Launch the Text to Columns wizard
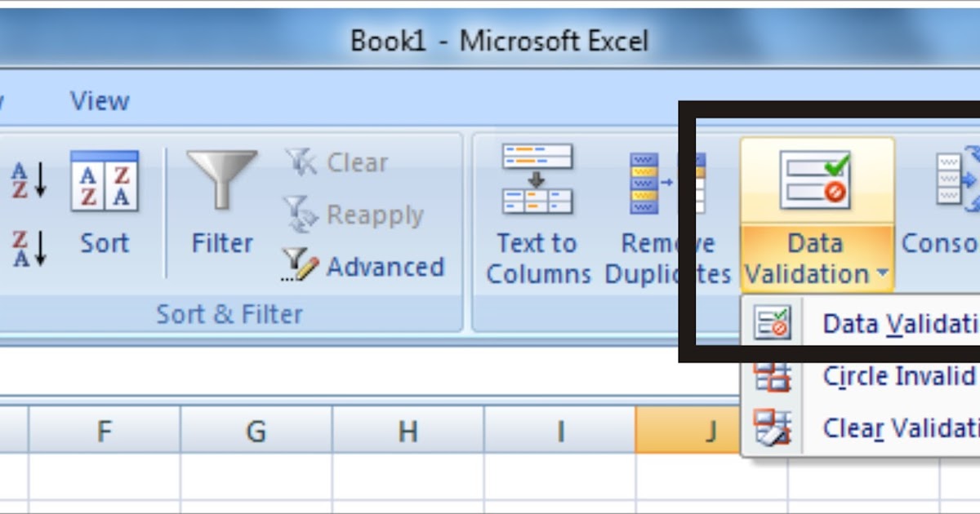This screenshot has height=514, width=980. click(537, 215)
